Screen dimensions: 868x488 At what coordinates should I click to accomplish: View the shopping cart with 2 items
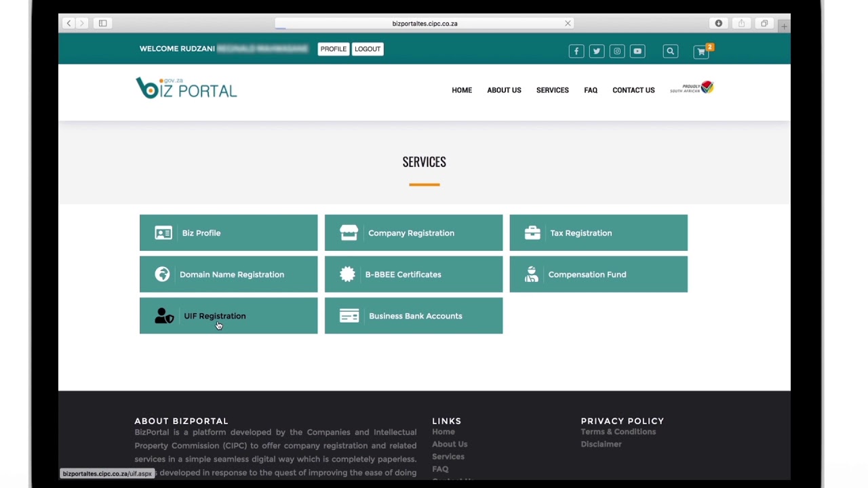pos(701,52)
